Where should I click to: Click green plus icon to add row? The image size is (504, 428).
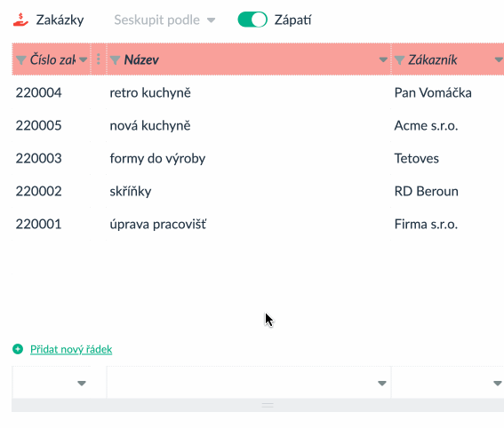click(x=18, y=349)
